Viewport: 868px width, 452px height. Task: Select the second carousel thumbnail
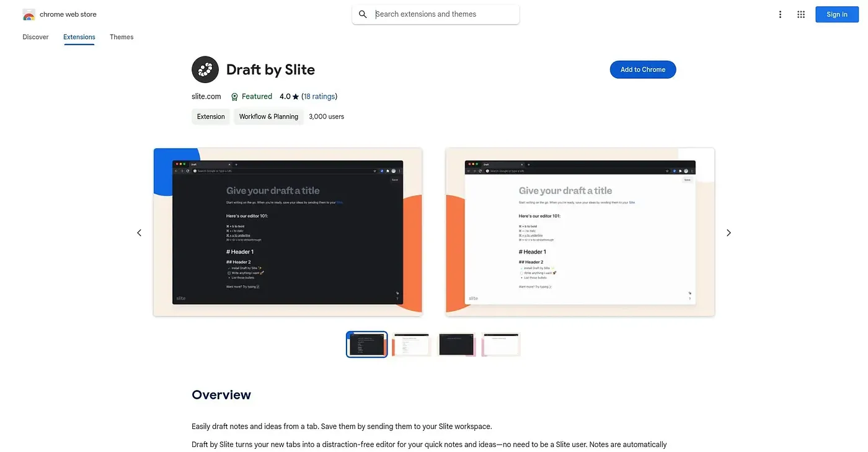[412, 344]
